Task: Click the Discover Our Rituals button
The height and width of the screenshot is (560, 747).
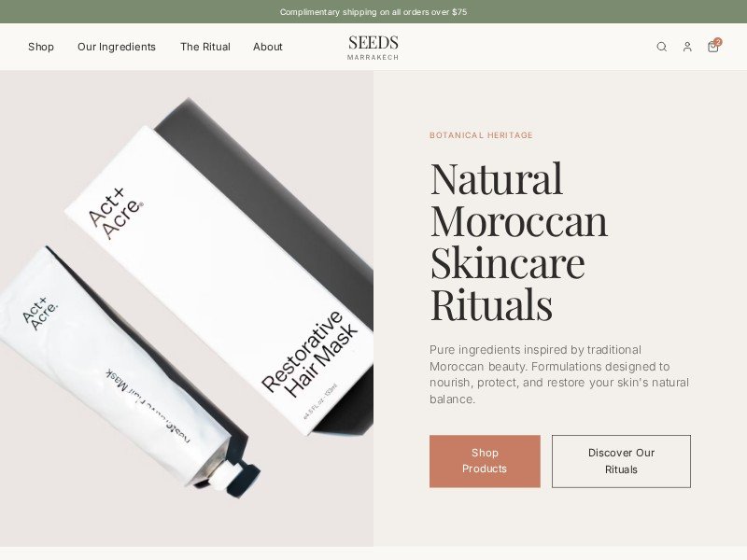Action: (621, 461)
